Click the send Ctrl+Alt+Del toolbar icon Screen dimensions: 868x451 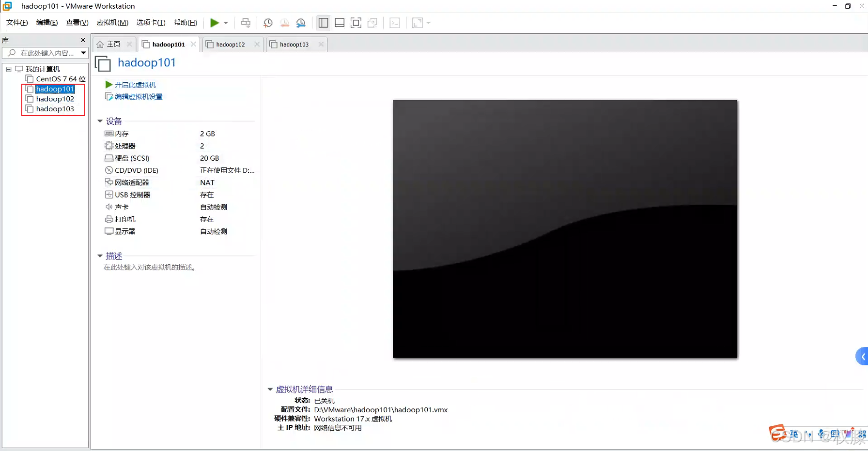tap(246, 23)
